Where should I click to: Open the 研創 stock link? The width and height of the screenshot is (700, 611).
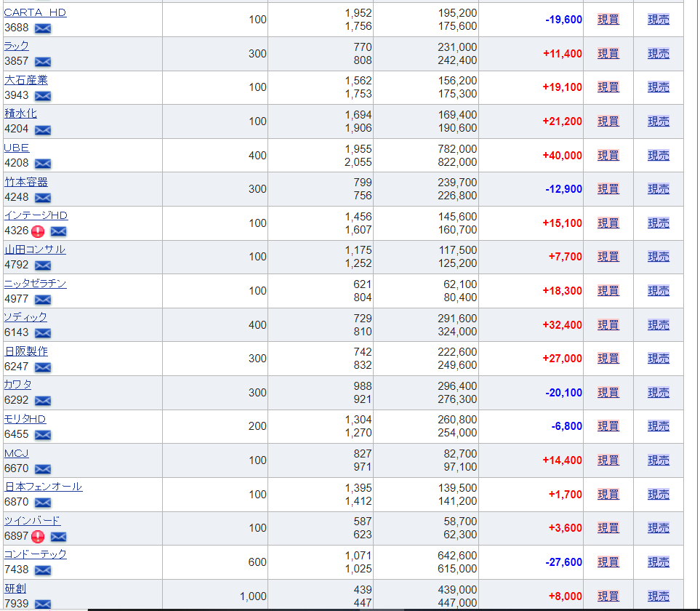[15, 588]
